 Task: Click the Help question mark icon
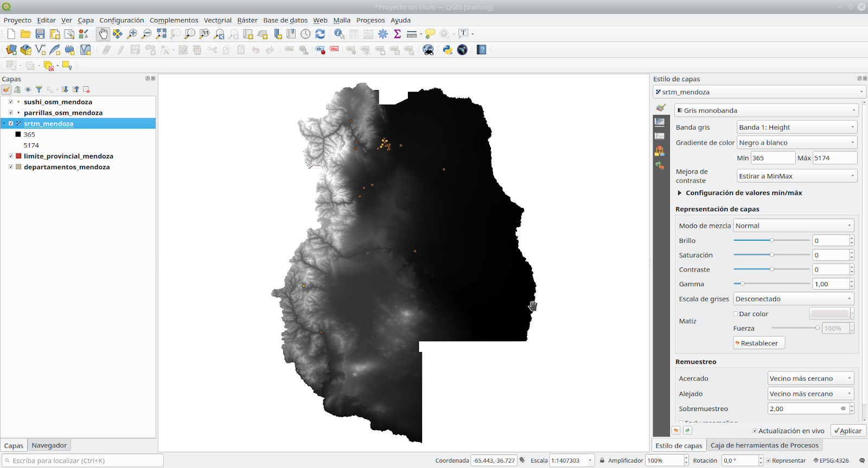click(x=482, y=50)
